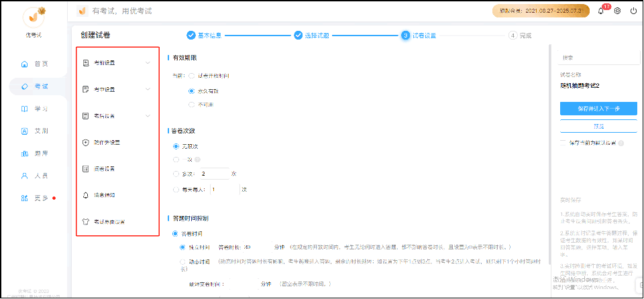Click the 随机抽题考试2 exam name text
The height and width of the screenshot is (299, 644).
pyautogui.click(x=580, y=86)
